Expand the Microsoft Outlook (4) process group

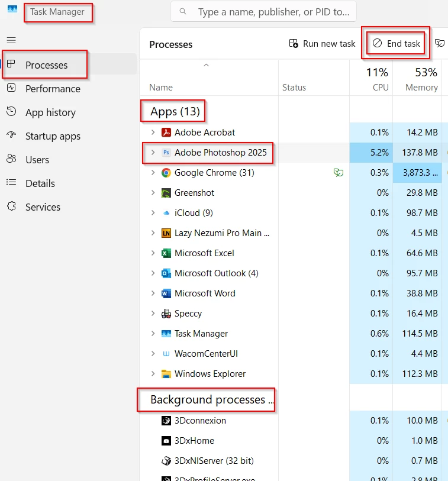click(x=153, y=273)
